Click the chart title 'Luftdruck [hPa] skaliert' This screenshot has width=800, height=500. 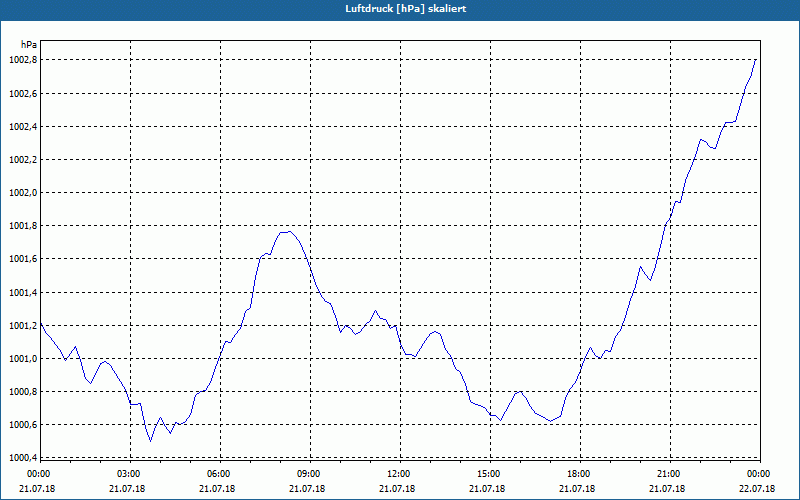[406, 9]
